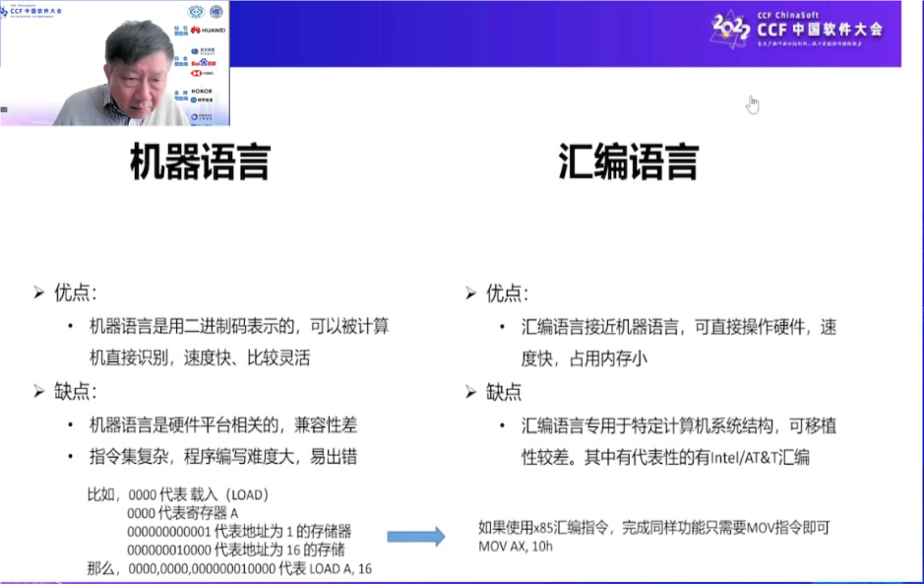Click line 机器语言是用二进制码表示的
Viewport: 924px width, 584px height.
(x=239, y=326)
